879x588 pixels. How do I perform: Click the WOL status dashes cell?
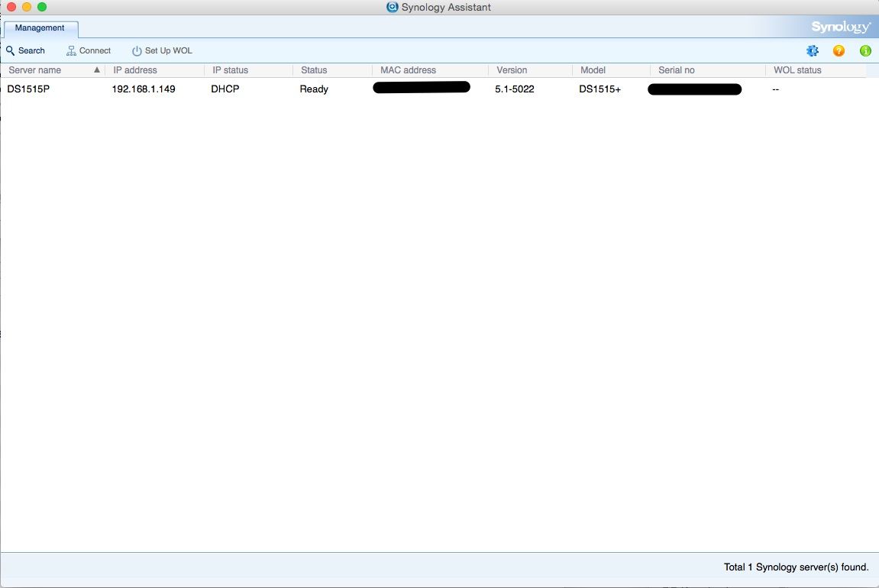pyautogui.click(x=776, y=89)
